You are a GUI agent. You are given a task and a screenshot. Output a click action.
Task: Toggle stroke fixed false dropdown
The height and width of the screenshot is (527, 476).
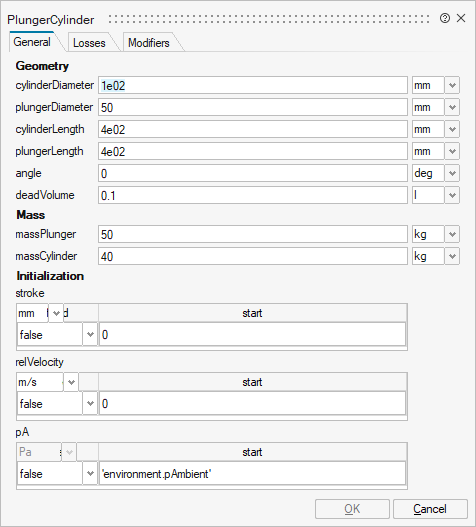[57, 334]
